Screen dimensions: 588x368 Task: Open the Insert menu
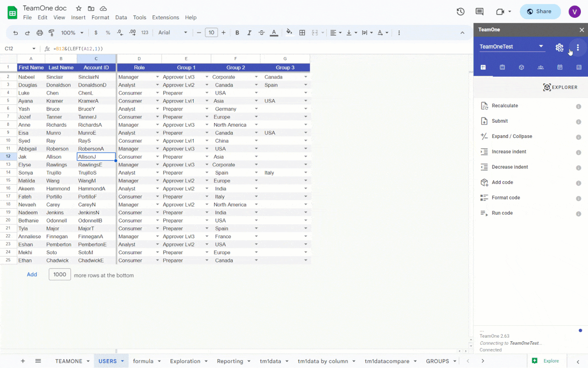pyautogui.click(x=78, y=17)
